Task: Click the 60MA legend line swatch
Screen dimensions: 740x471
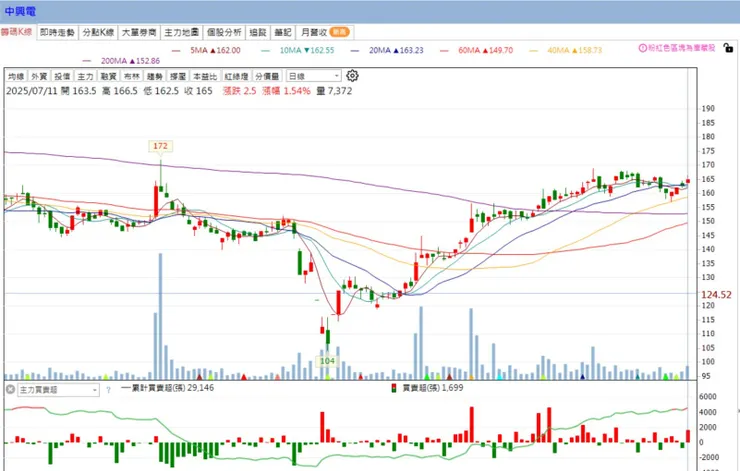Action: pyautogui.click(x=444, y=50)
